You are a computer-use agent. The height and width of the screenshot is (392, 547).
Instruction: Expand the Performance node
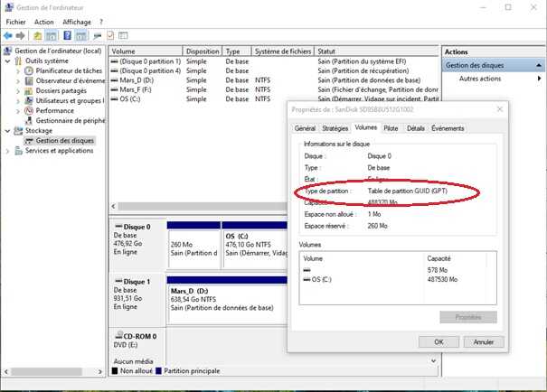click(x=18, y=111)
